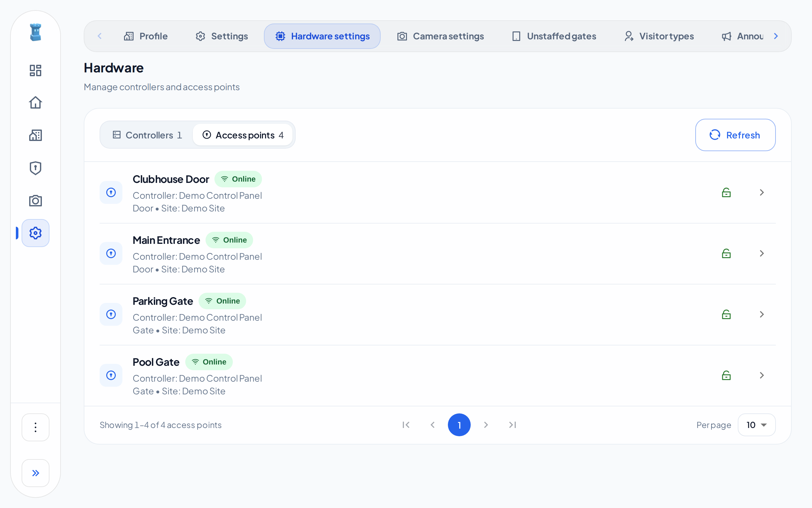
Task: Go to page 1 in pagination
Action: pyautogui.click(x=459, y=425)
